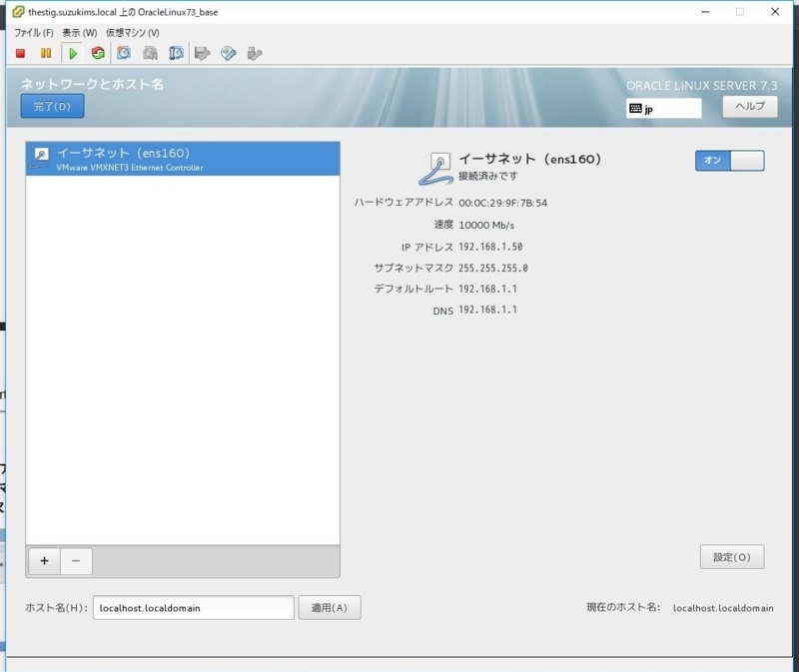Add a network device with plus button

click(44, 561)
